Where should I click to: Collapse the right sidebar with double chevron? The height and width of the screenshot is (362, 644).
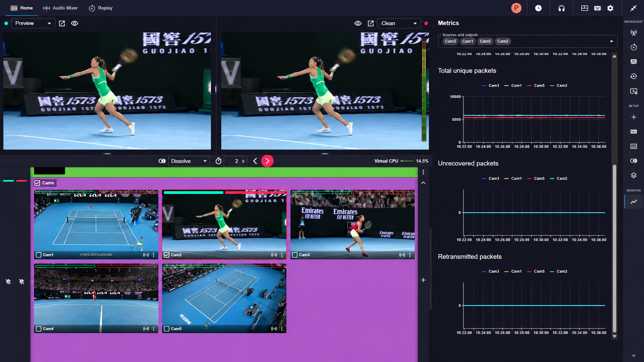coord(634,355)
